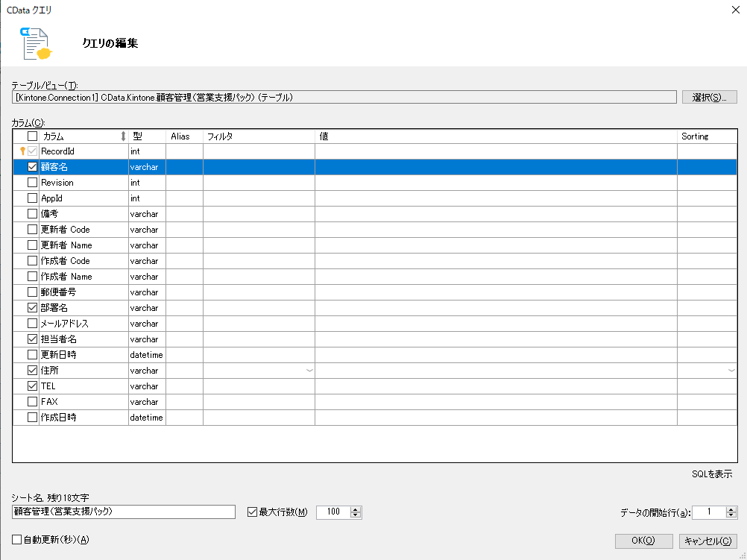Toggle the 最大行数 checkbox

(253, 512)
